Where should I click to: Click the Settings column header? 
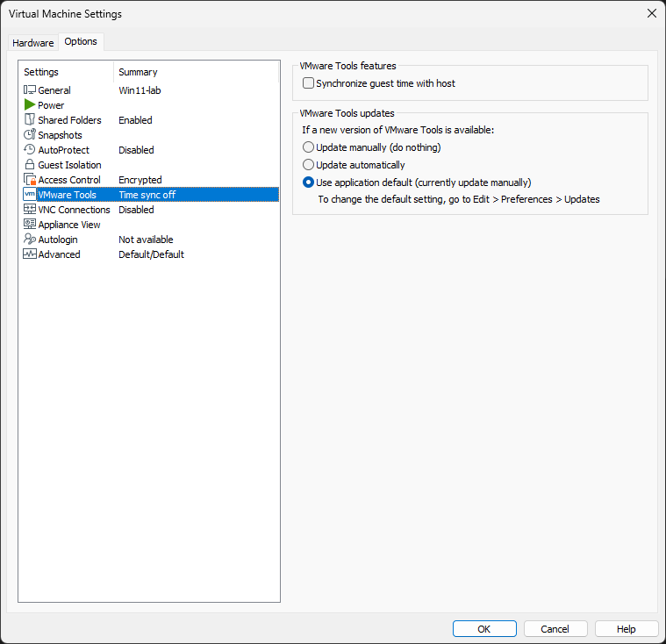67,72
